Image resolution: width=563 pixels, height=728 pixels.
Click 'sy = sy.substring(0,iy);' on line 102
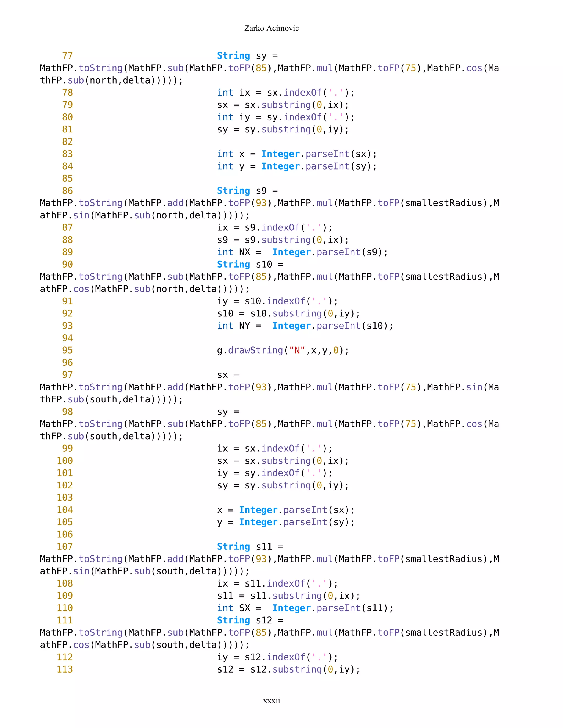283,486
